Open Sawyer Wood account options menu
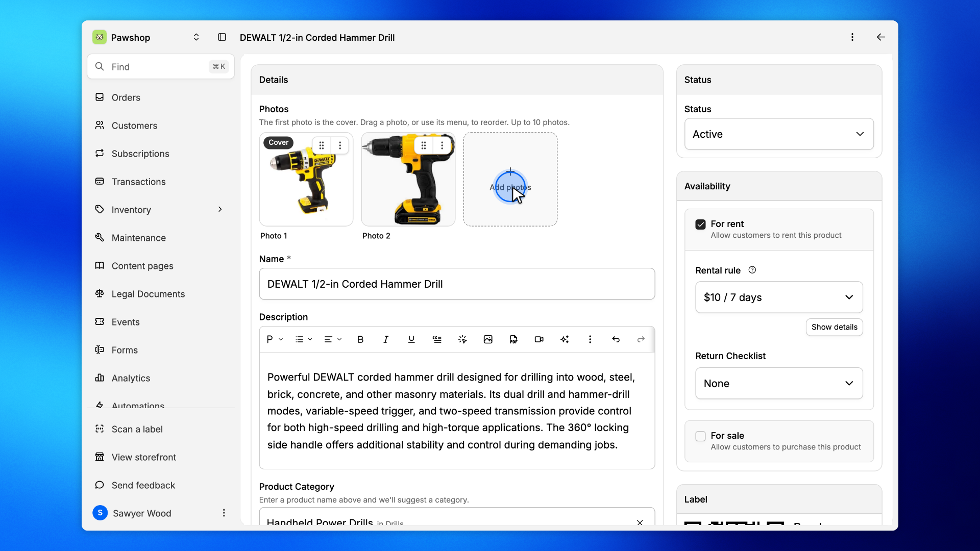Image resolution: width=980 pixels, height=551 pixels. coord(224,513)
